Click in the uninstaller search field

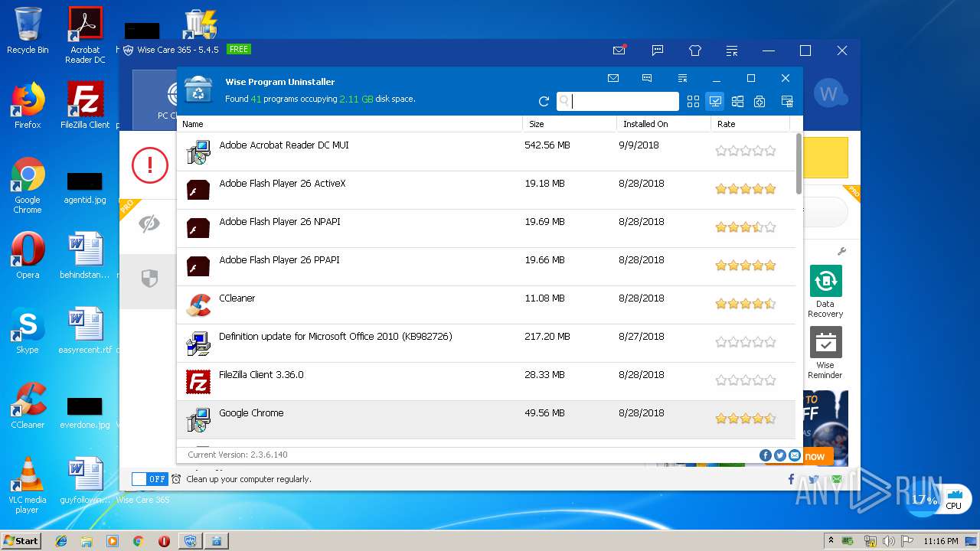click(617, 101)
